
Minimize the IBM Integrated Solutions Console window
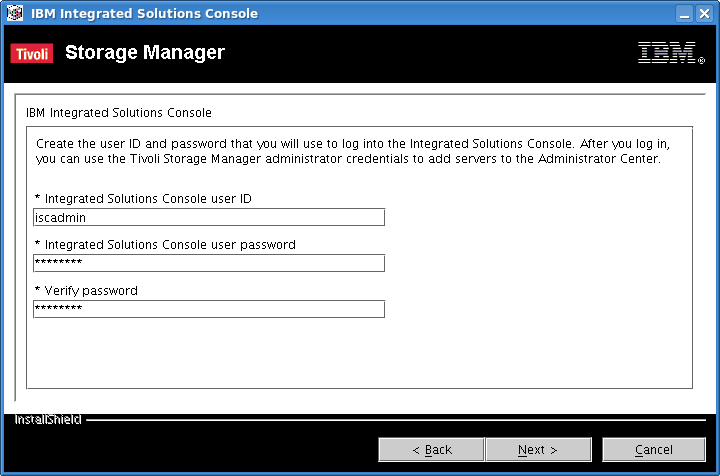click(684, 13)
